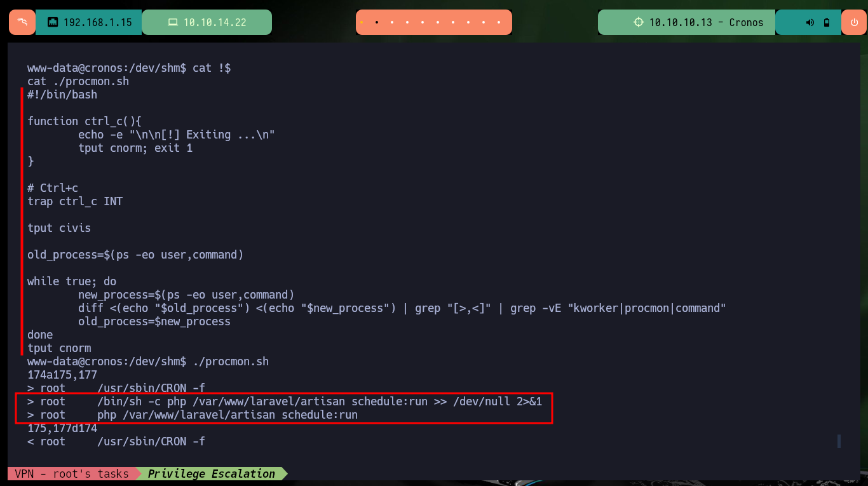Click the "function ctrl_c(){" line
The image size is (868, 486).
pos(85,121)
